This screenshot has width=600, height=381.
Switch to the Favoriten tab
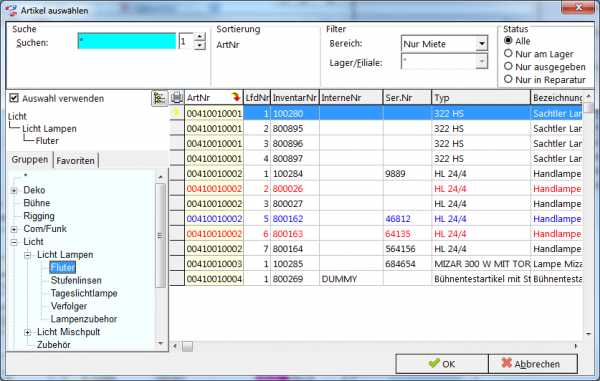click(x=75, y=161)
